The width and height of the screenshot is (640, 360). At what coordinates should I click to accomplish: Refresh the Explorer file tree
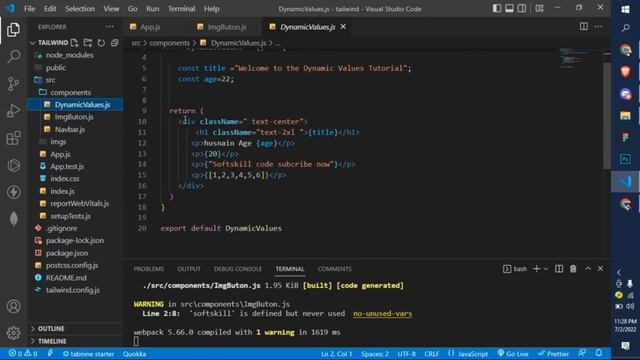pyautogui.click(x=101, y=42)
